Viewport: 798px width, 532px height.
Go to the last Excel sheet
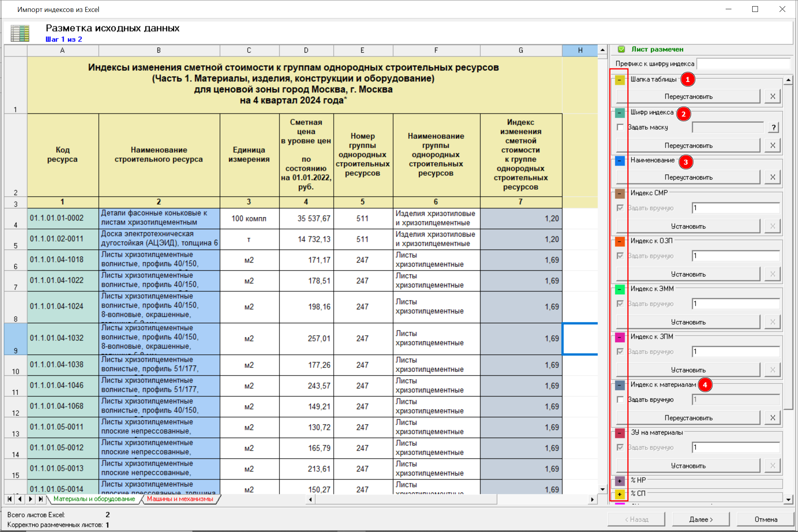pyautogui.click(x=41, y=499)
